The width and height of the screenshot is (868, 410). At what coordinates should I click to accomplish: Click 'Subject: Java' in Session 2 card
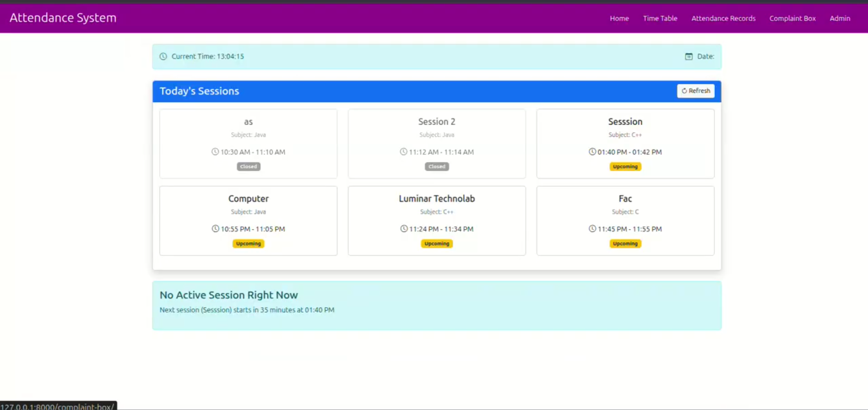(x=437, y=135)
